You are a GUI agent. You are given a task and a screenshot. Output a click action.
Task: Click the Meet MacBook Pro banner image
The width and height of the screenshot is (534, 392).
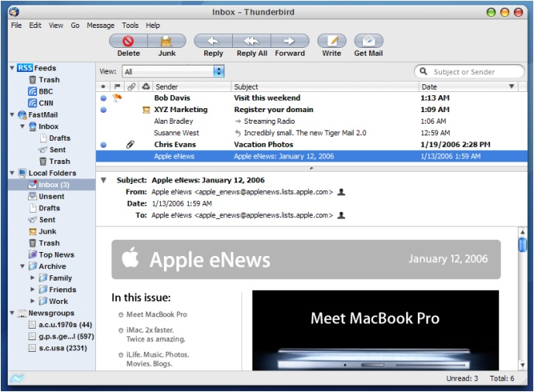pos(375,330)
